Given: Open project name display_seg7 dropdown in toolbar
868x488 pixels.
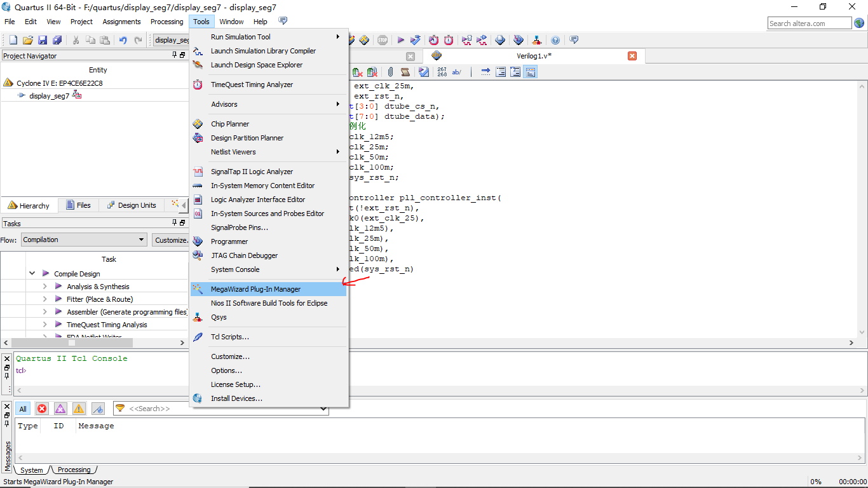Looking at the screenshot, I should [x=171, y=40].
